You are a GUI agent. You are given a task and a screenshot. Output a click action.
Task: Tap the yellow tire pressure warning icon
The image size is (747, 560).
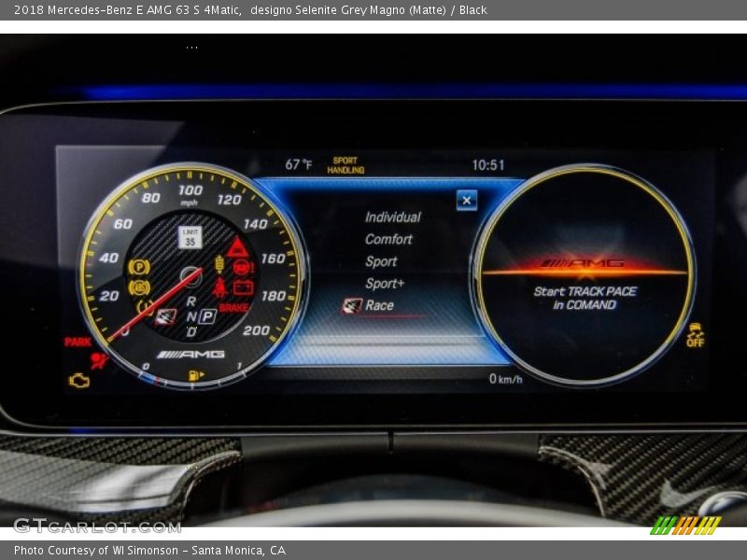[145, 307]
